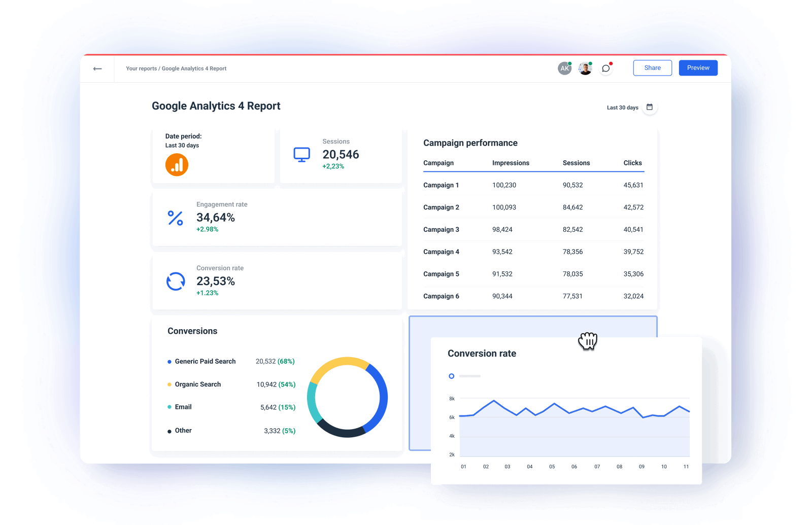Open the Last 30 days date selector
Image resolution: width=812 pixels, height=525 pixels.
click(622, 107)
